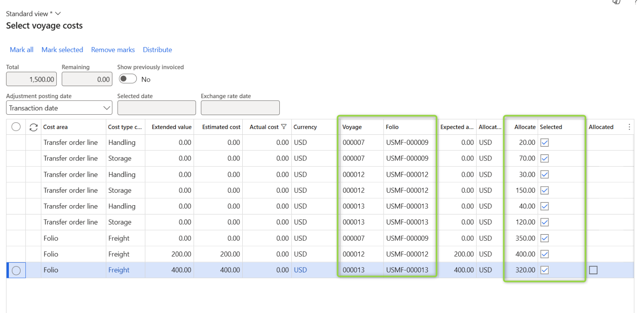Click the Exchange rate date field
Screen dimensions: 644x313
pos(240,108)
